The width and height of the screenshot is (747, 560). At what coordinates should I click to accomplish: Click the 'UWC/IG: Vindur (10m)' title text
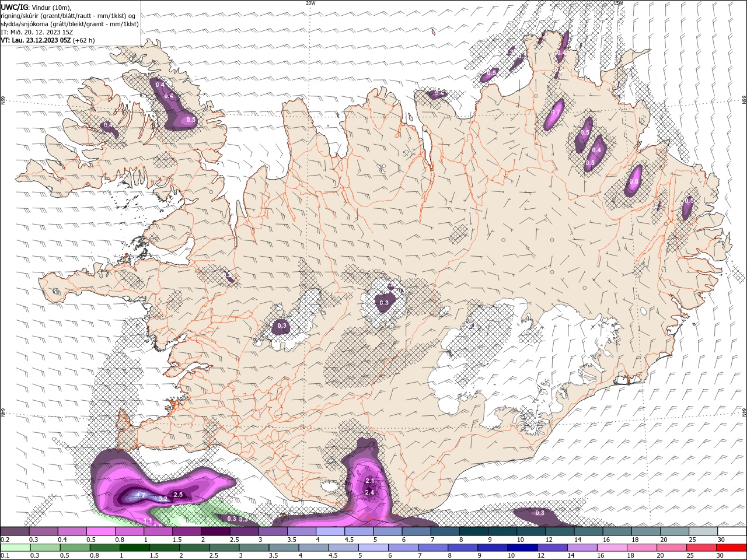coord(37,7)
